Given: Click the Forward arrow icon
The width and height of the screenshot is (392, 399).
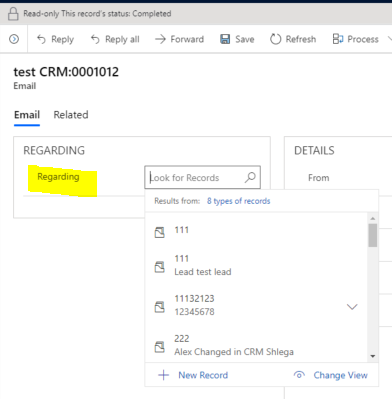Looking at the screenshot, I should (160, 39).
